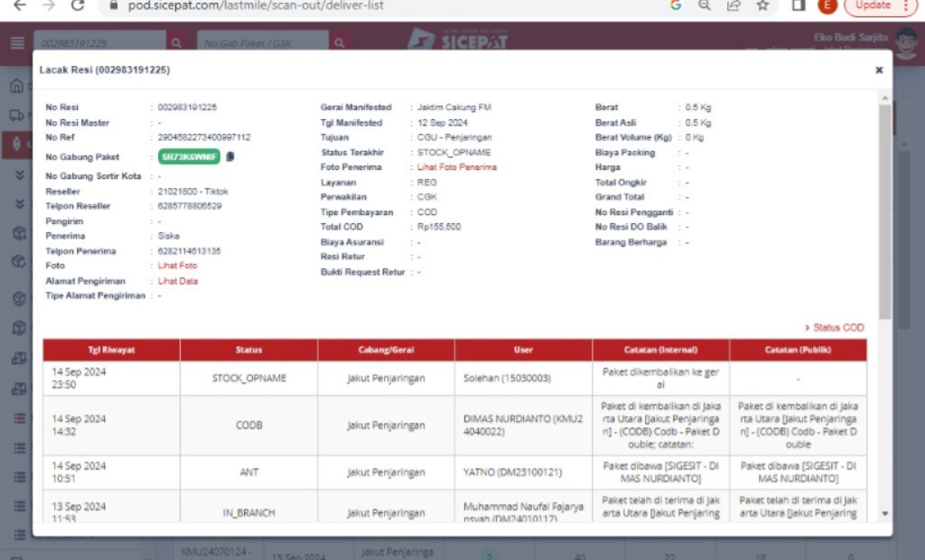Open the Lihat Foto Penerima link

coord(456,167)
